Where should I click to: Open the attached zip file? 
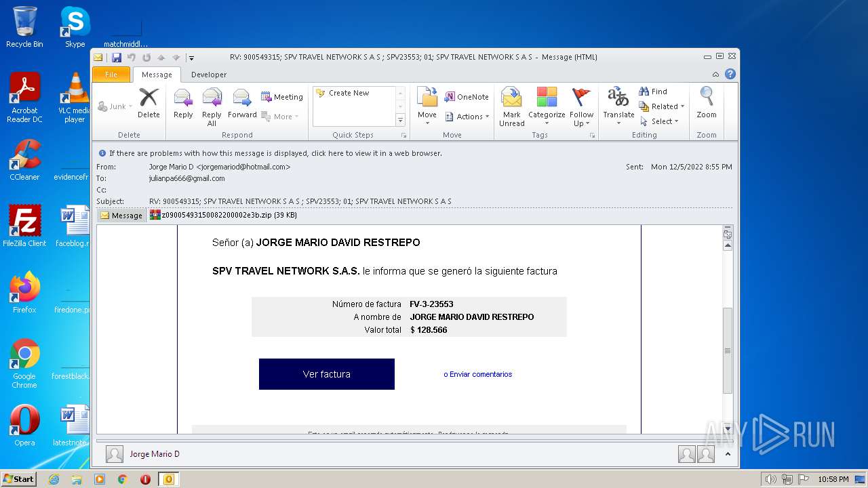coord(223,216)
